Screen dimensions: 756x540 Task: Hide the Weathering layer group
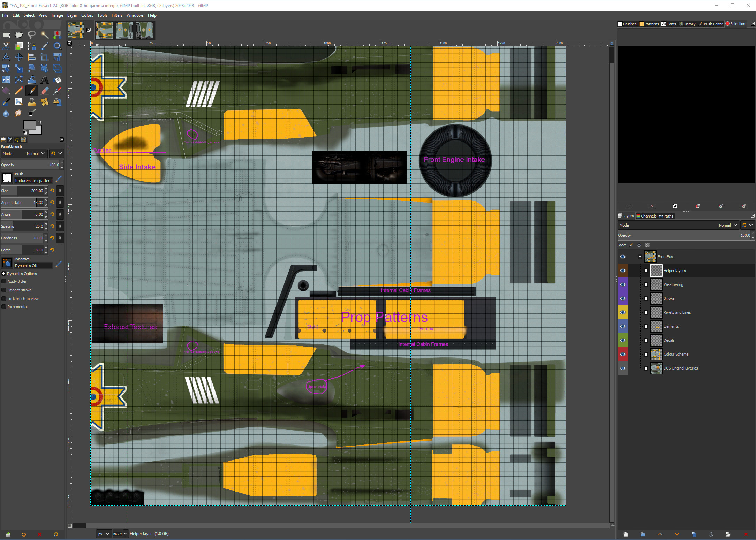[x=622, y=284]
